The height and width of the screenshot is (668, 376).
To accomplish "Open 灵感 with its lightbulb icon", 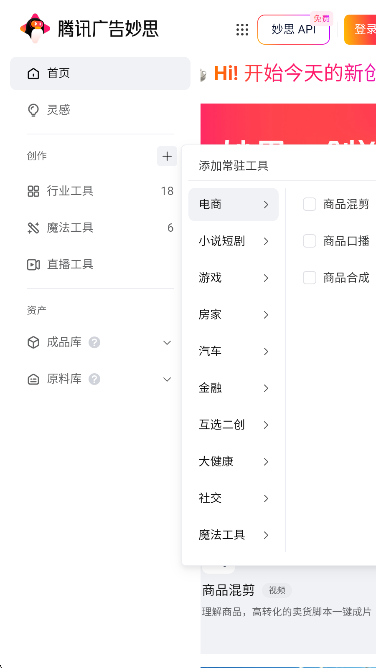I will pos(33,110).
